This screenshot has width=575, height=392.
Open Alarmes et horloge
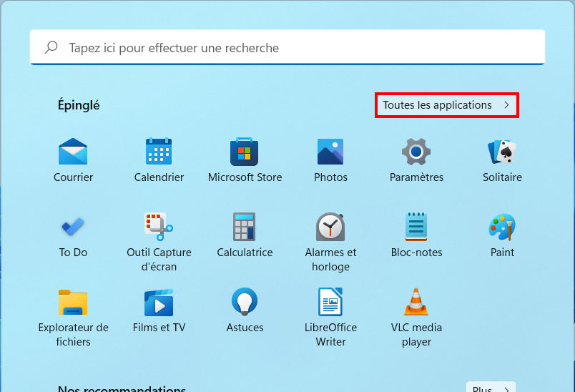click(330, 242)
